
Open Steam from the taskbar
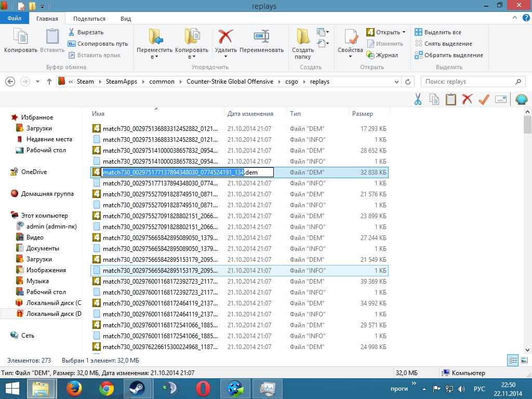pos(138,389)
